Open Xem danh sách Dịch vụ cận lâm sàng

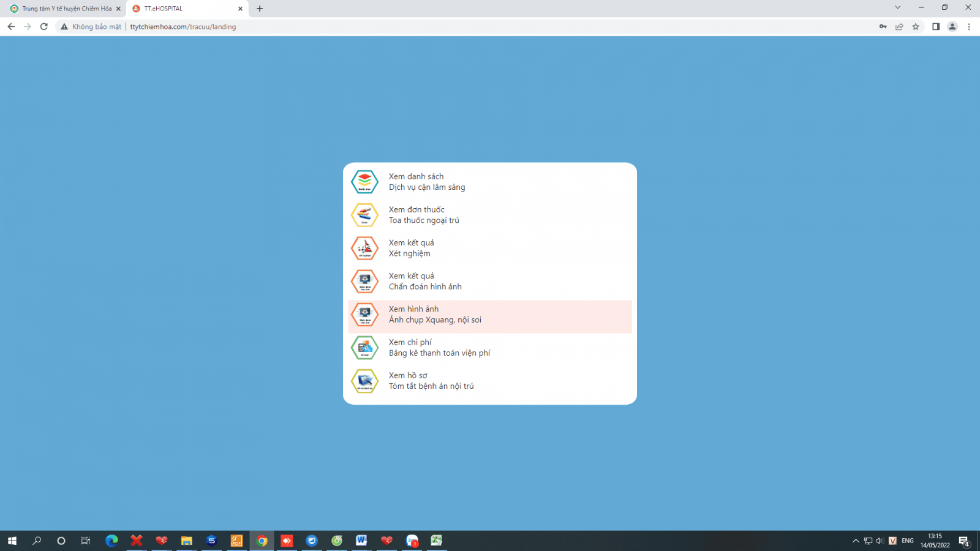pos(426,182)
